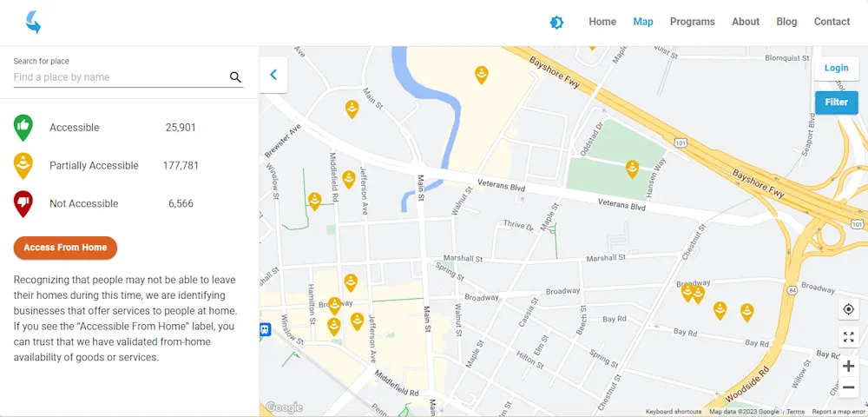Viewport: 868px width, 417px height.
Task: Click the marker in the park by Hansen Way
Action: click(x=632, y=169)
